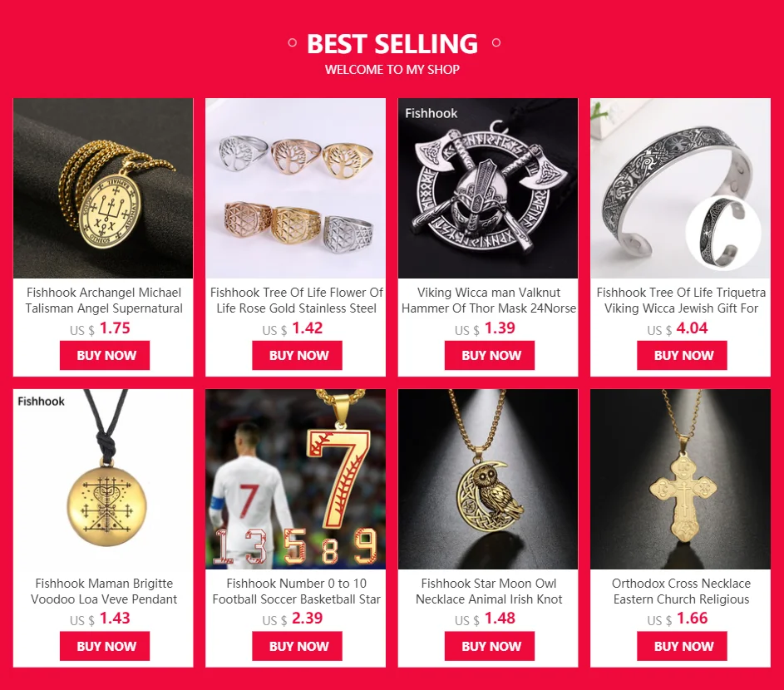
Task: Open the Archangel Michael talisman product image
Action: tap(103, 188)
